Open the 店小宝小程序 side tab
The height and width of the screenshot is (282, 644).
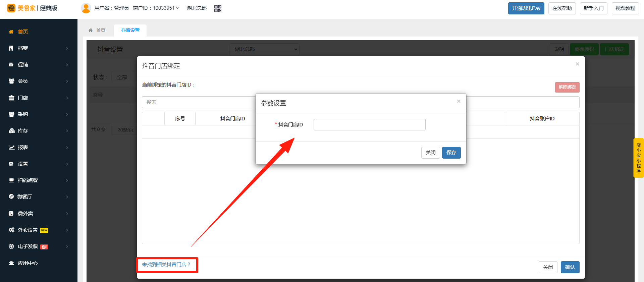tap(639, 158)
